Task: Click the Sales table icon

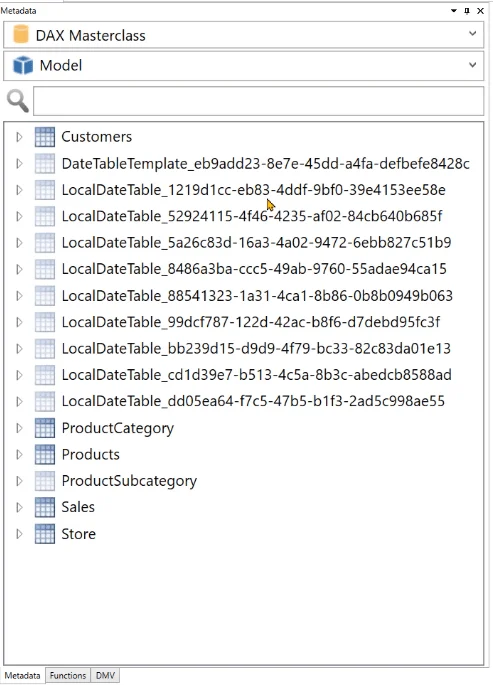Action: 45,507
